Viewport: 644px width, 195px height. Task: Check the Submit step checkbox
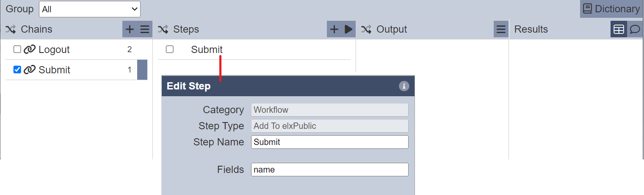click(x=170, y=49)
